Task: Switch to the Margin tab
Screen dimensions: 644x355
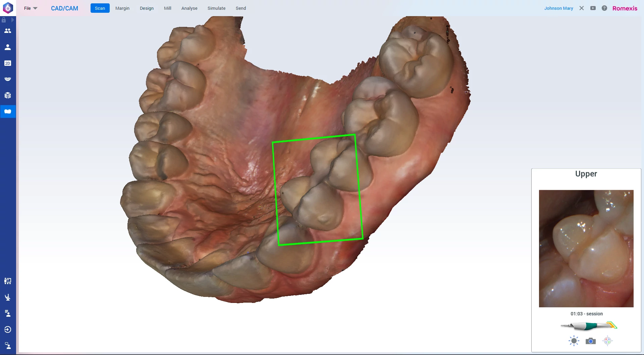Action: 122,8
